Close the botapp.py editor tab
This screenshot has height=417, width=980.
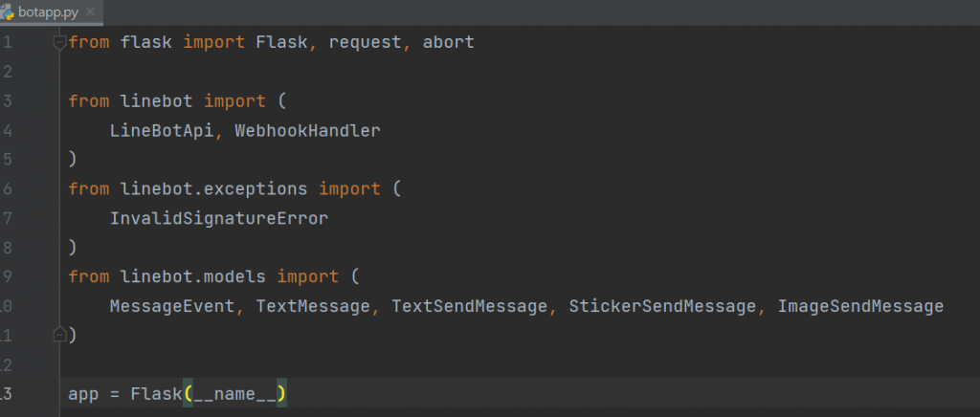94,13
